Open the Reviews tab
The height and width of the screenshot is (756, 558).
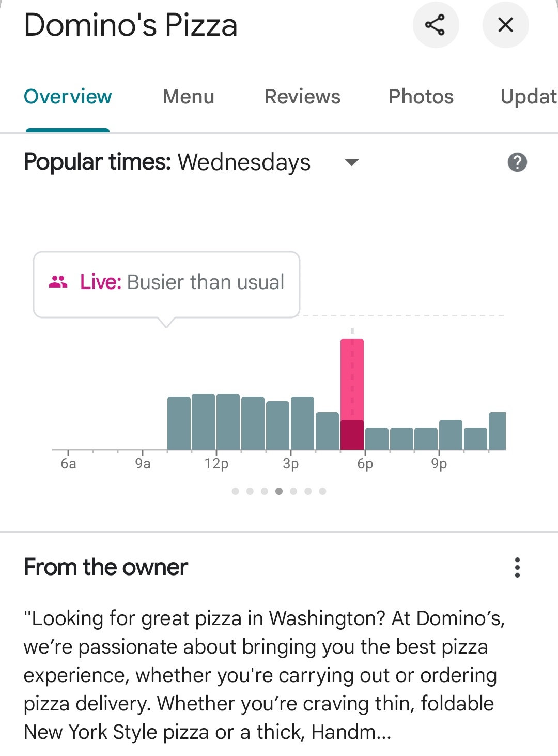[x=302, y=97]
